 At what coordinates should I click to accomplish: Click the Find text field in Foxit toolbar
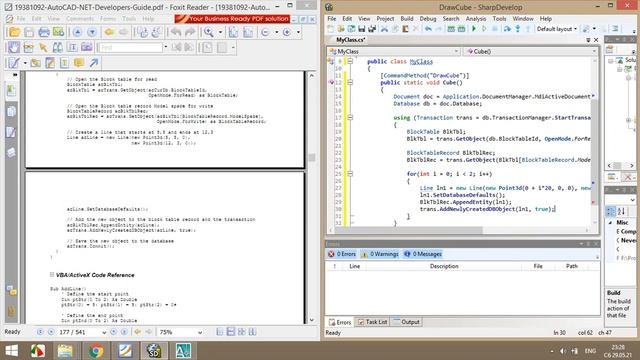click(x=130, y=48)
